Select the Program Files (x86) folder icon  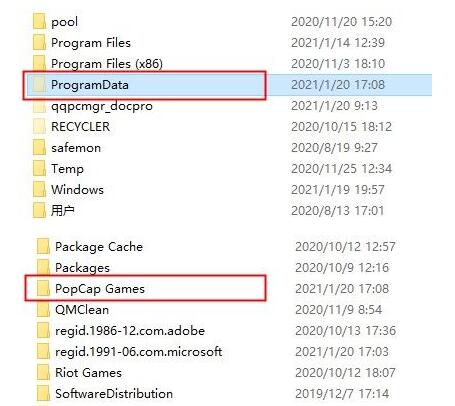click(39, 63)
